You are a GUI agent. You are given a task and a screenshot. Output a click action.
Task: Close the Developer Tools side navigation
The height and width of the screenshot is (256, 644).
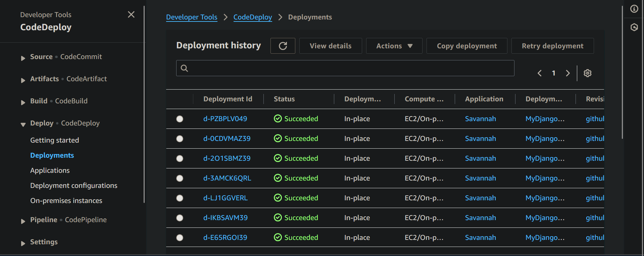[131, 14]
